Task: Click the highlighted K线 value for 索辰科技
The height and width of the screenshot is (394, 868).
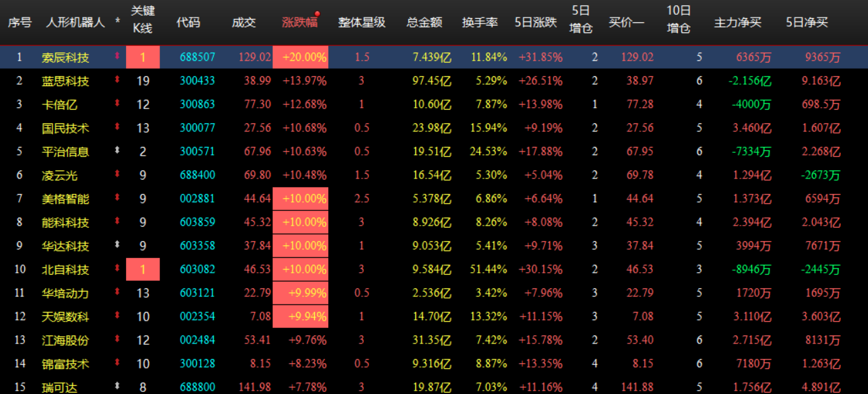Action: tap(143, 57)
